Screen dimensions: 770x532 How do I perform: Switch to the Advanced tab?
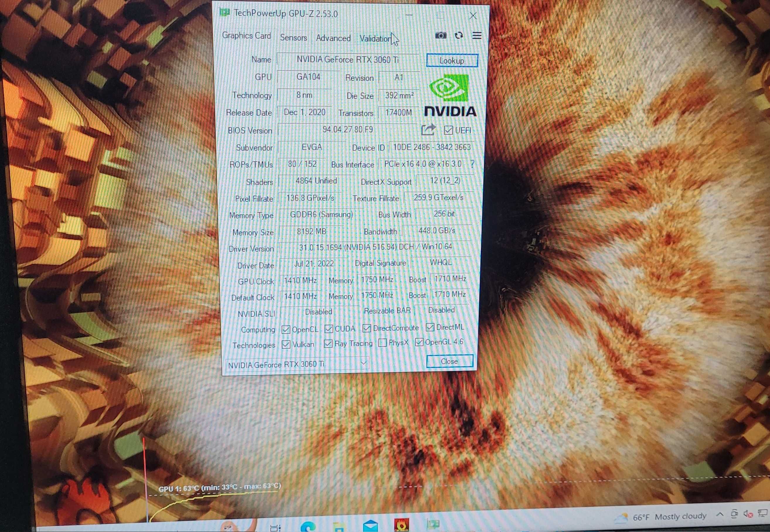(333, 38)
